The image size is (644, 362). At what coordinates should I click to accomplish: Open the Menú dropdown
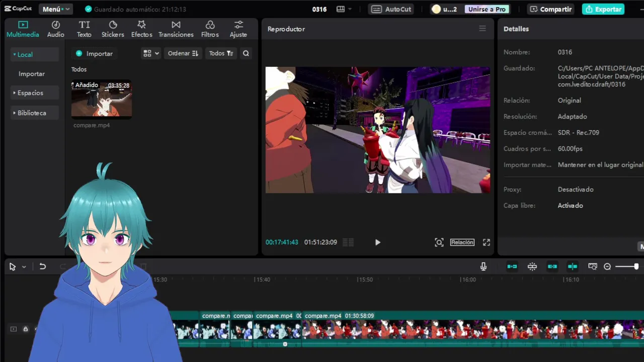(x=56, y=9)
